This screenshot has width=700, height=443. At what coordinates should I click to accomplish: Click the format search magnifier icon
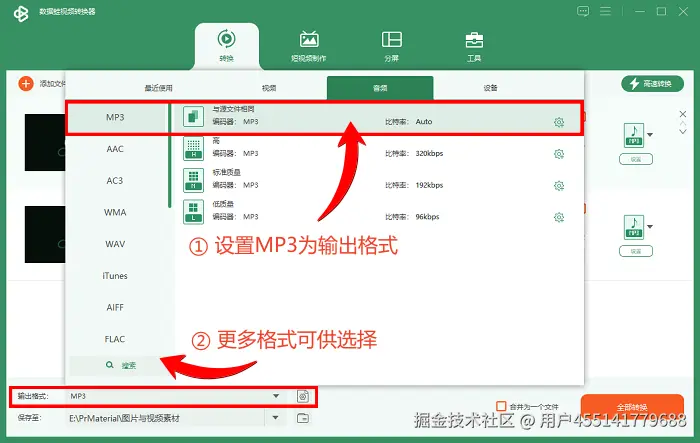tap(109, 365)
